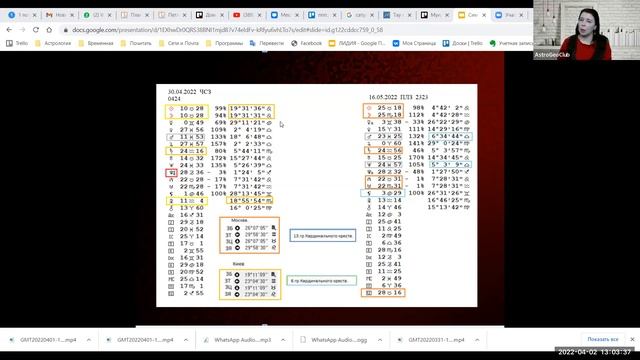Open the Почитать bookmarks folder
Viewport: 640px width, 360px height.
[x=136, y=43]
